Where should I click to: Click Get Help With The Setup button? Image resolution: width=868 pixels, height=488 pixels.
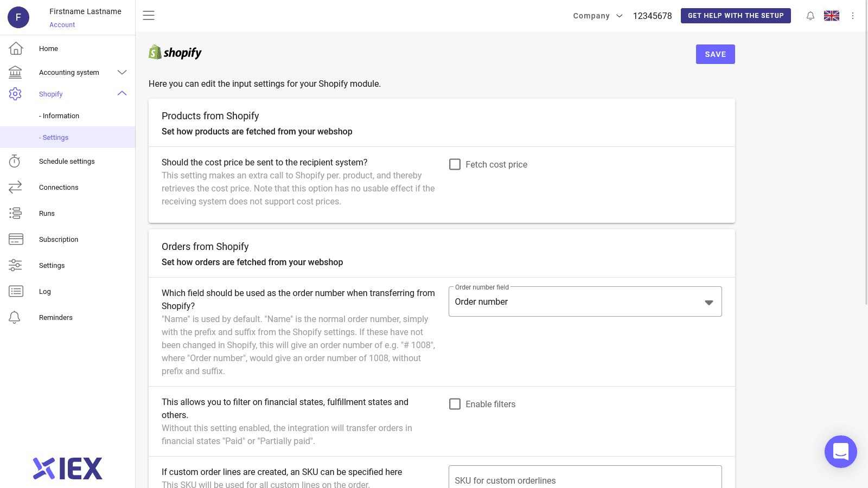click(x=735, y=16)
